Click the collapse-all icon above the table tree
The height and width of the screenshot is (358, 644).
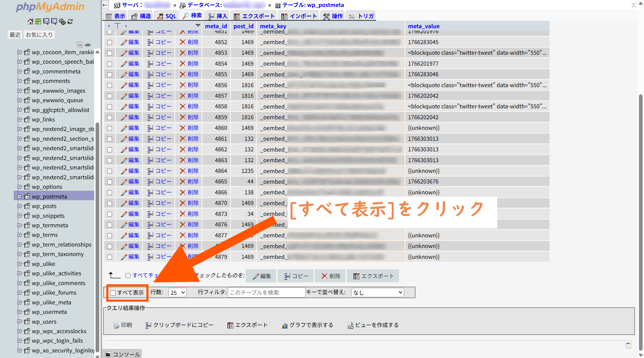(80, 45)
